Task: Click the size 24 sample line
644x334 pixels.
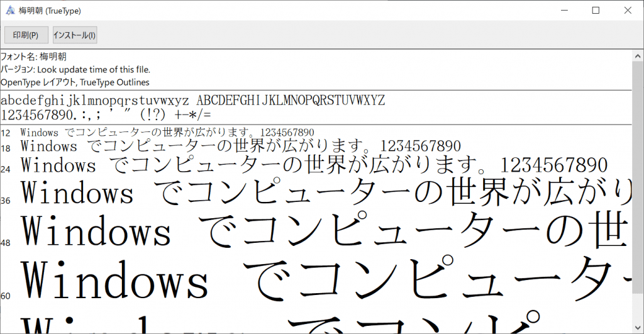Action: click(x=314, y=165)
